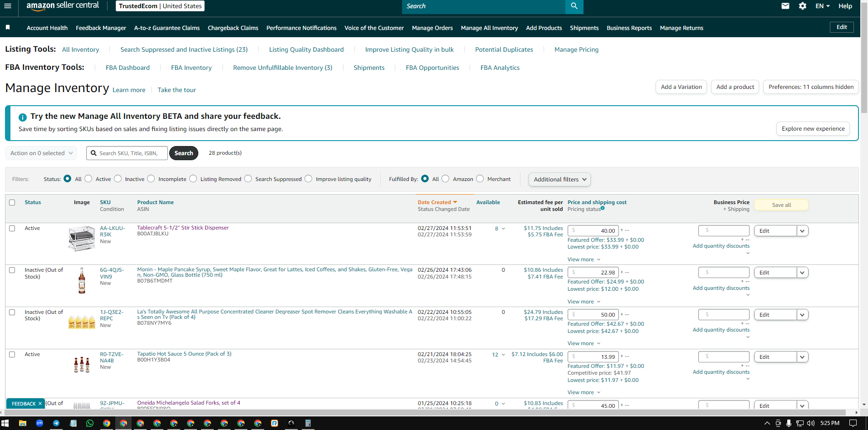Open Zoom from the taskbar
Image resolution: width=868 pixels, height=430 pixels.
39,423
